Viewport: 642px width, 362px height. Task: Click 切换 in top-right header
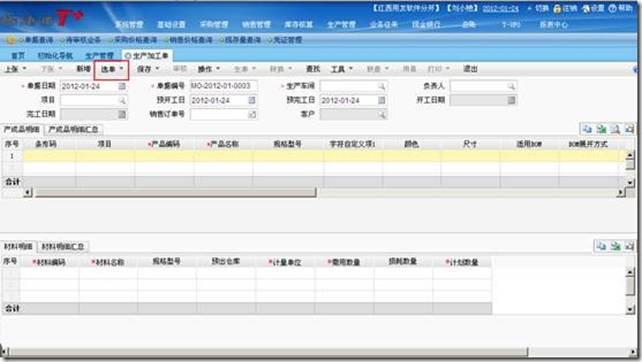coord(542,9)
